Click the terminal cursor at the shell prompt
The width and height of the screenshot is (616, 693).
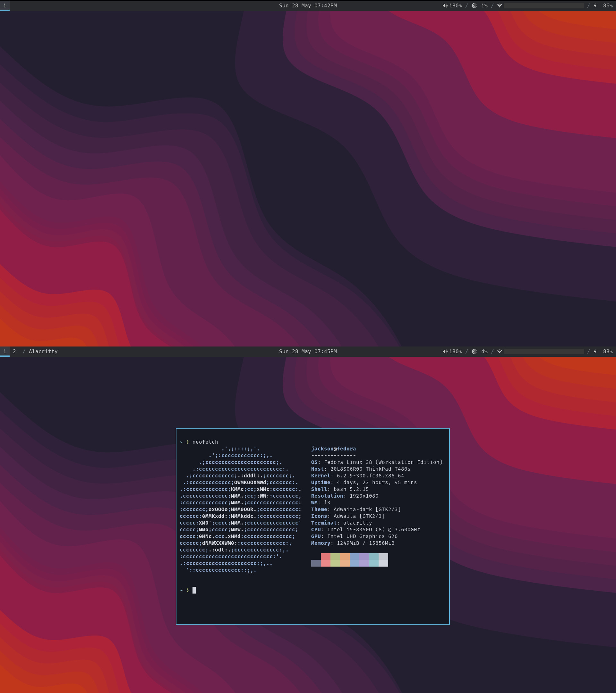click(x=194, y=590)
